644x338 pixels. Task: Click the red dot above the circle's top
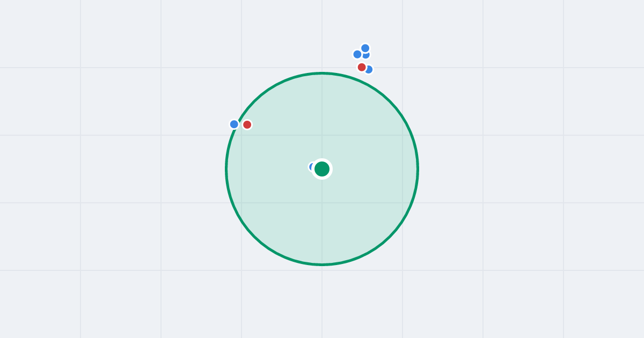pos(362,67)
